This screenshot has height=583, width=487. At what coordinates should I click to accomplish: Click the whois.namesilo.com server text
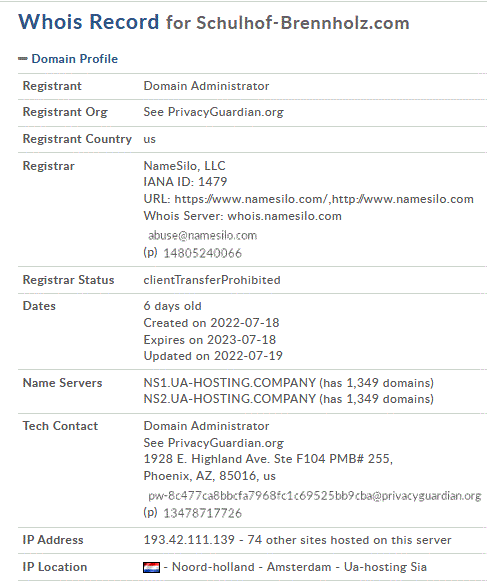click(284, 216)
